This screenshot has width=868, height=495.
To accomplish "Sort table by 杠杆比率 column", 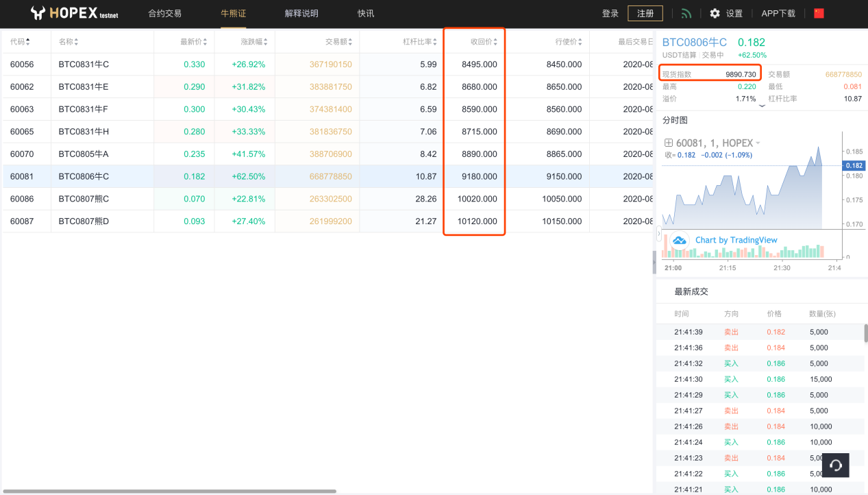I will (x=420, y=42).
